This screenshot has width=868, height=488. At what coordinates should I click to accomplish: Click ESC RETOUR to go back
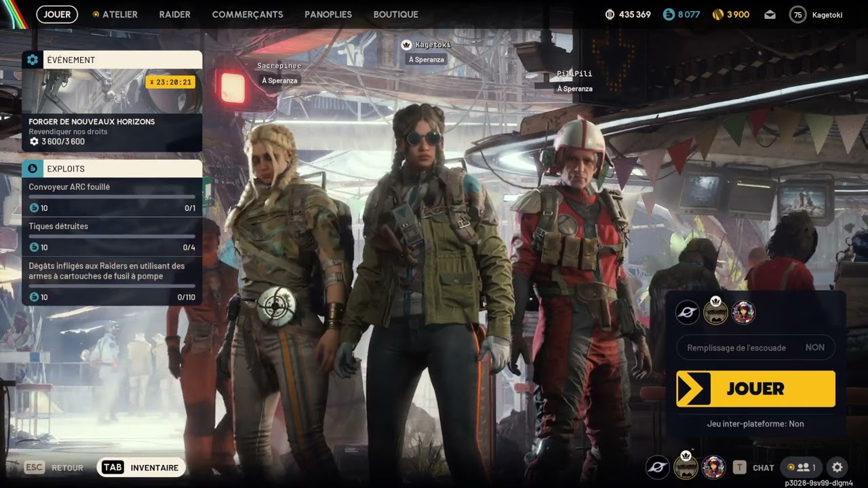pyautogui.click(x=54, y=468)
